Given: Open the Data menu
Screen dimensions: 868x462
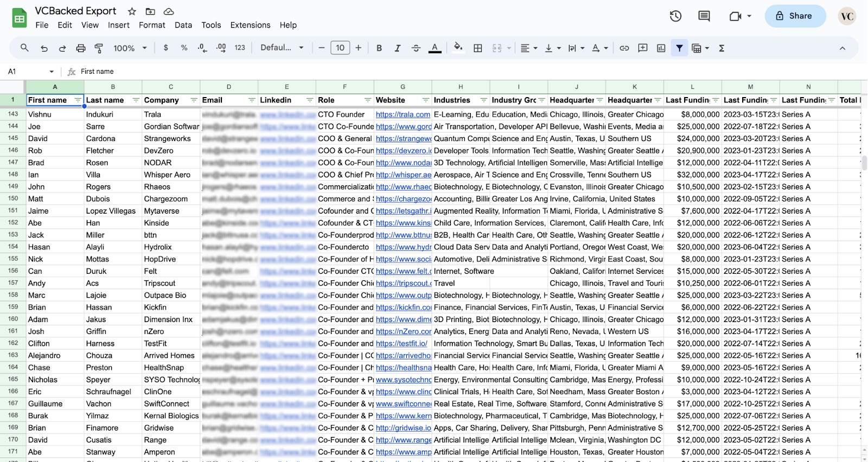Looking at the screenshot, I should click(x=183, y=25).
